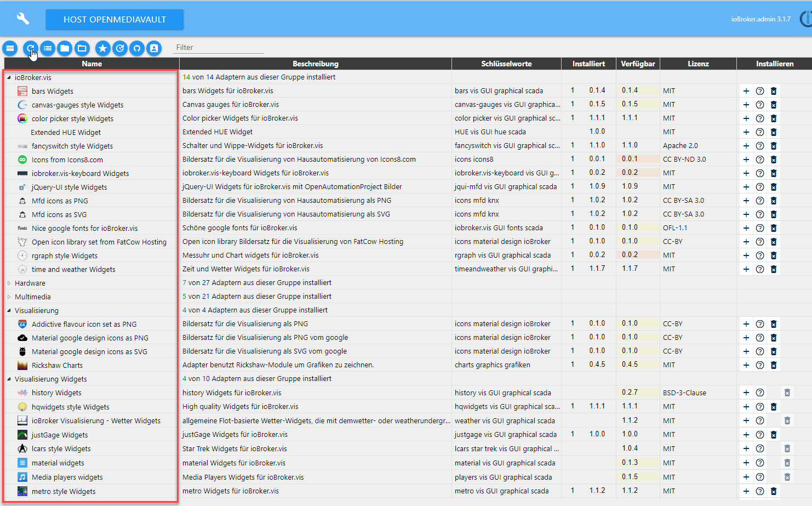Image resolution: width=812 pixels, height=506 pixels.
Task: Open readme for Mfd icons as PNG
Action: click(760, 201)
